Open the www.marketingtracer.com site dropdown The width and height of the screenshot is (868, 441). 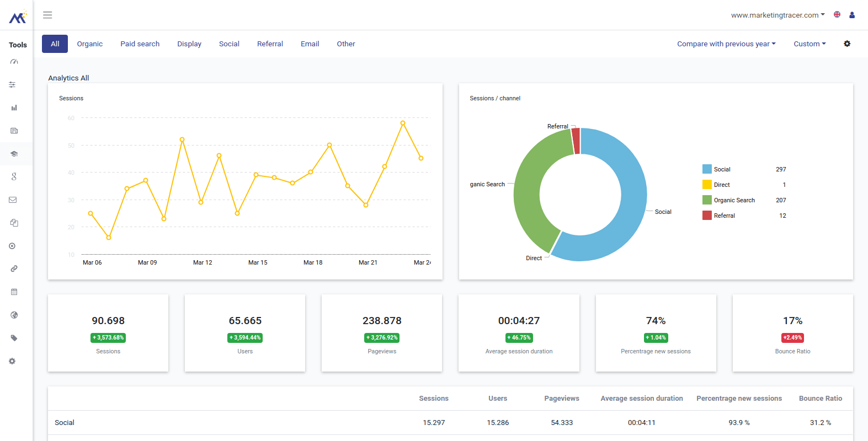pyautogui.click(x=778, y=15)
